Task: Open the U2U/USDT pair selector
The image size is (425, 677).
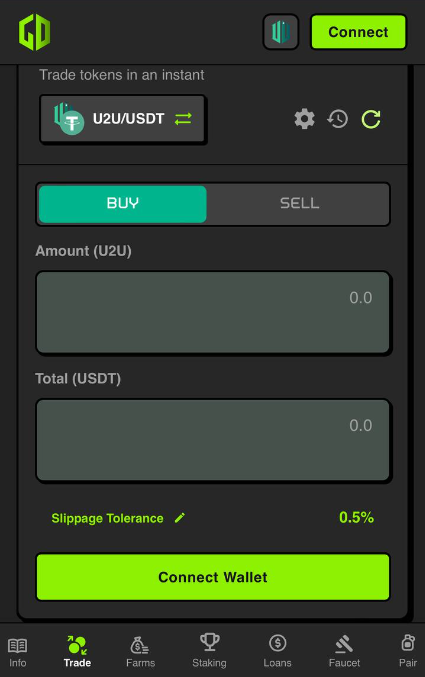Action: [x=123, y=119]
